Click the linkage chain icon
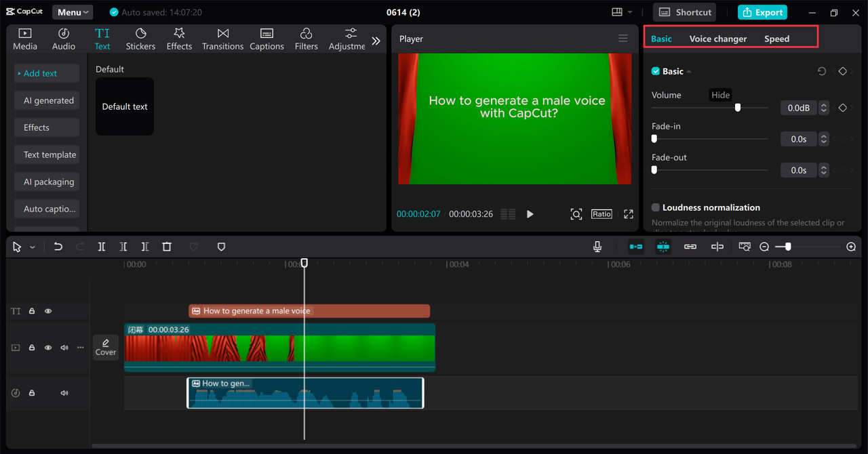The image size is (868, 454). point(690,247)
